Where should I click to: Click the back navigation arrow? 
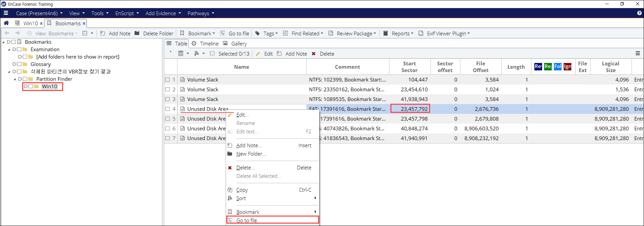coord(7,33)
